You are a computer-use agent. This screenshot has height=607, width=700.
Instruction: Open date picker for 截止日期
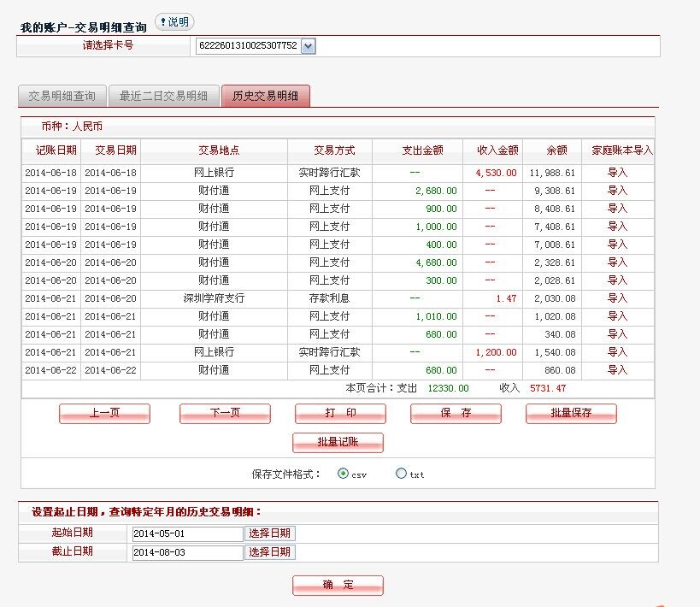point(270,552)
